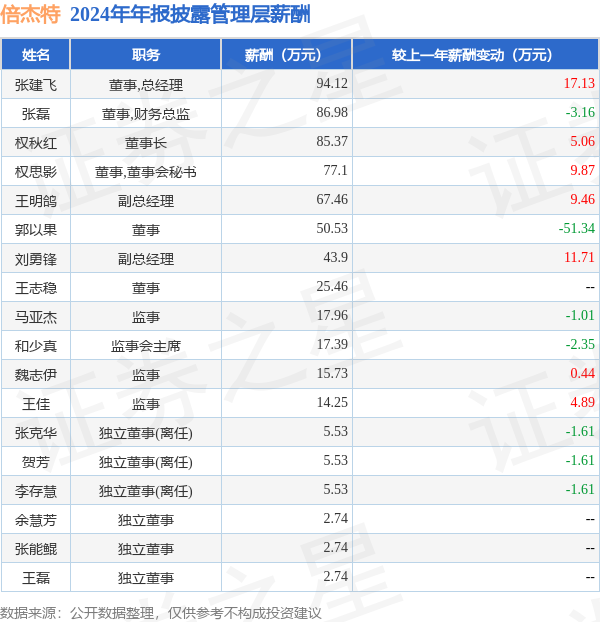Viewport: 600px width, 622px height.
Task: Select the name 权秋红
Action: point(36,143)
